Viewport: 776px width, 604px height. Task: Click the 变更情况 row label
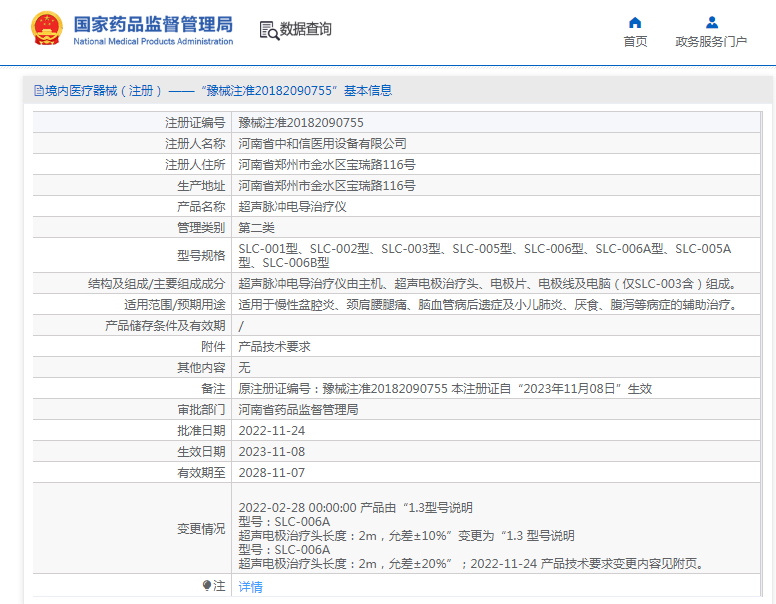(x=201, y=529)
